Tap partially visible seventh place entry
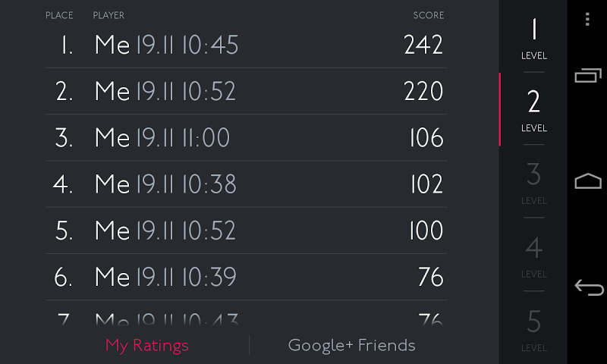The height and width of the screenshot is (364, 607). pos(247,317)
